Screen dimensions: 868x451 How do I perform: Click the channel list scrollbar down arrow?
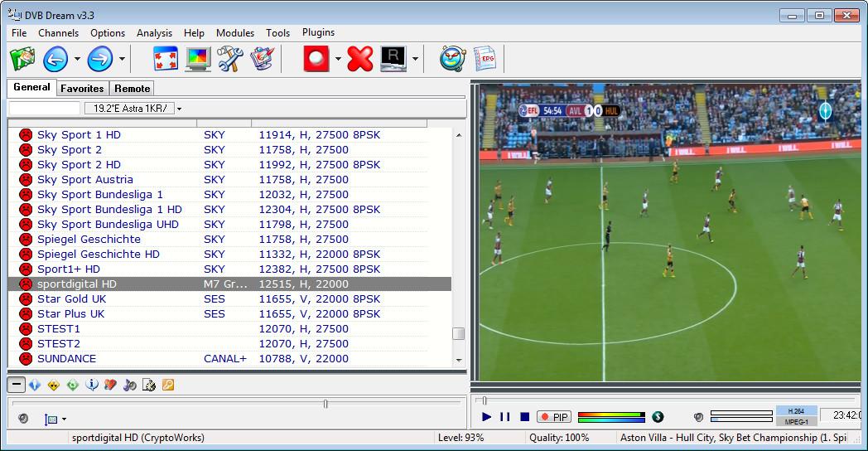pyautogui.click(x=458, y=360)
